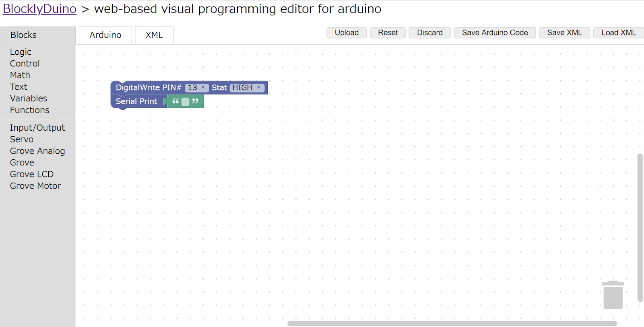Open the Logic block category

(21, 52)
